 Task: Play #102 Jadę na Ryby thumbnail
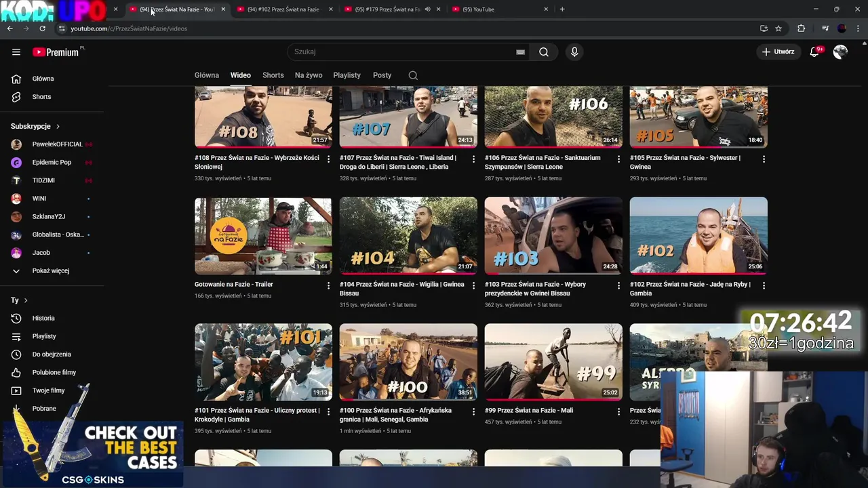click(698, 235)
